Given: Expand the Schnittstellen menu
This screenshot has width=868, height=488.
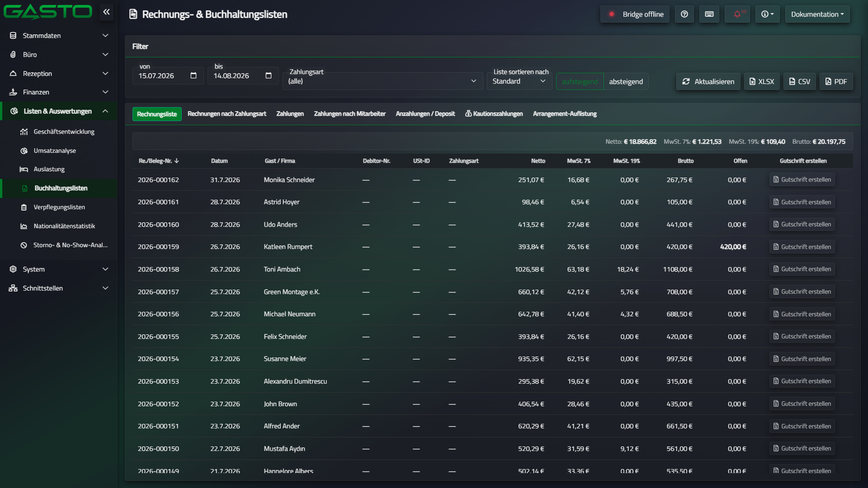Looking at the screenshot, I should (x=59, y=288).
